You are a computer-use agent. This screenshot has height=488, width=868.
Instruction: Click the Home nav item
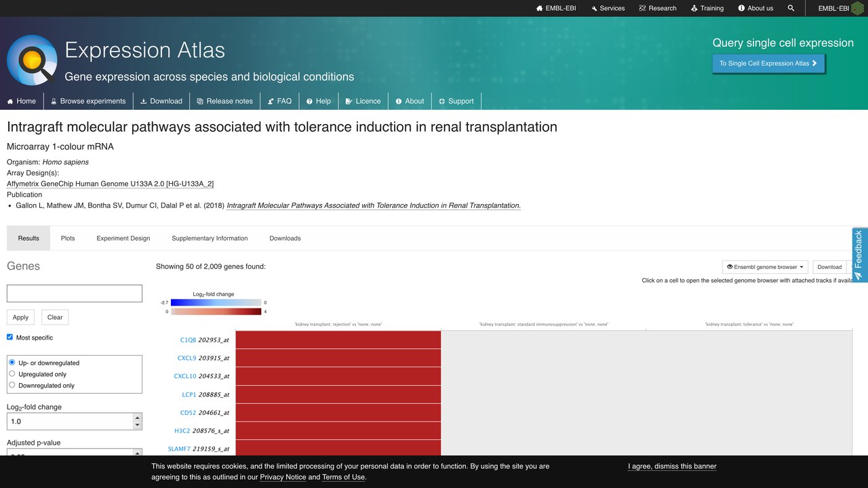22,101
